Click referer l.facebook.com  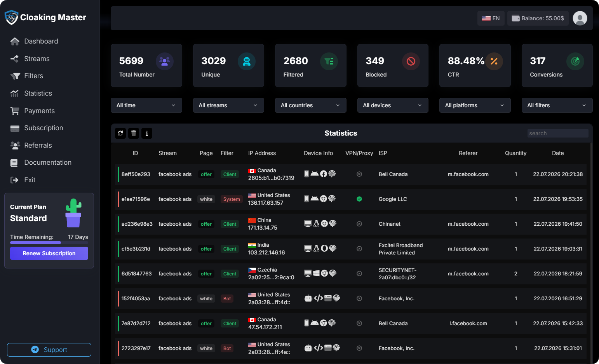pyautogui.click(x=468, y=323)
